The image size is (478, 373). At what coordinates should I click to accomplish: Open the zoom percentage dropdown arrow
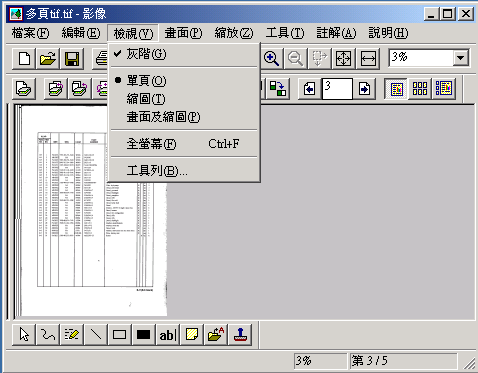[x=461, y=58]
